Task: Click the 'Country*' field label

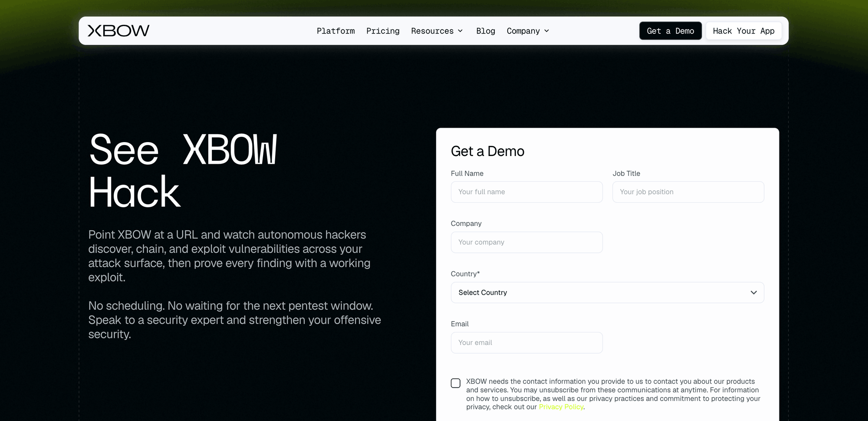Action: pyautogui.click(x=465, y=274)
